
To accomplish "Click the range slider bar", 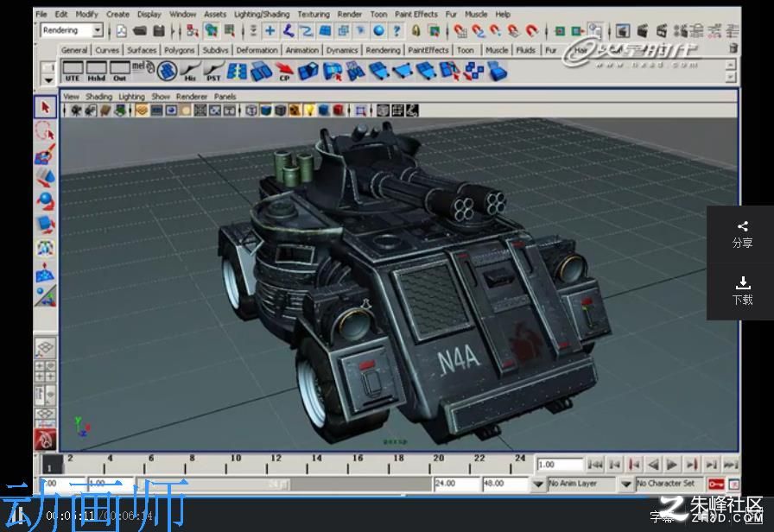I will point(216,484).
